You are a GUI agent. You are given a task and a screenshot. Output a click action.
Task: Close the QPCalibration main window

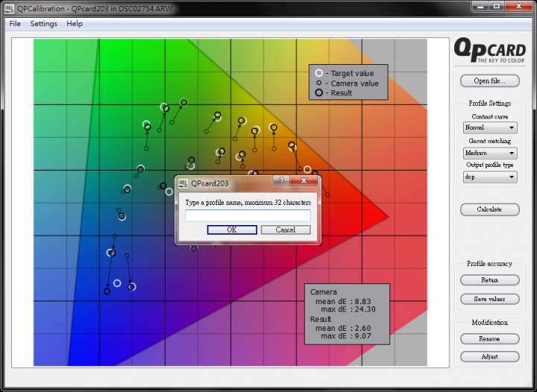point(519,7)
